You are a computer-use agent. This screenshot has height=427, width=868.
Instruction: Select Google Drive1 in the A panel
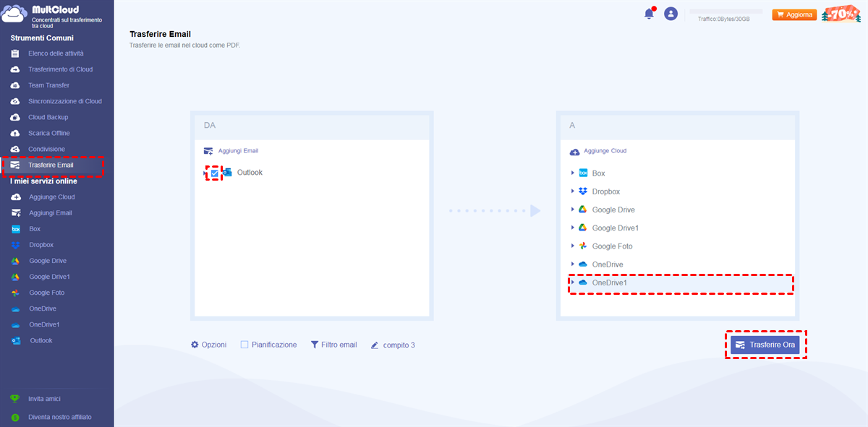(616, 228)
